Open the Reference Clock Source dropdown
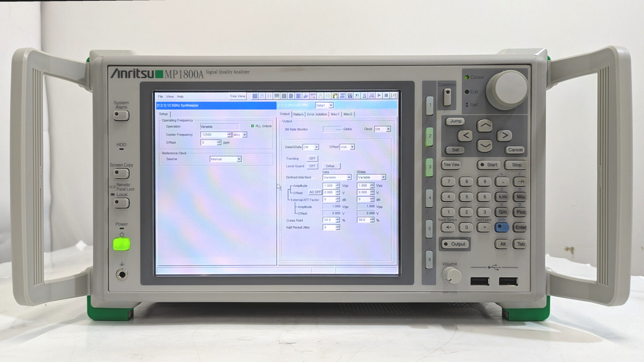Viewport: 644px width, 362px height. (226, 159)
